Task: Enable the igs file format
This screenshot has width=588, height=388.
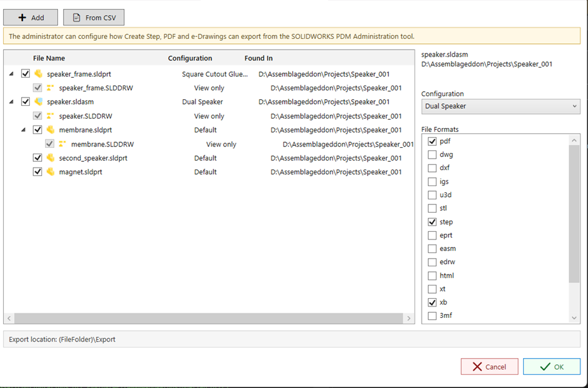Action: (432, 182)
